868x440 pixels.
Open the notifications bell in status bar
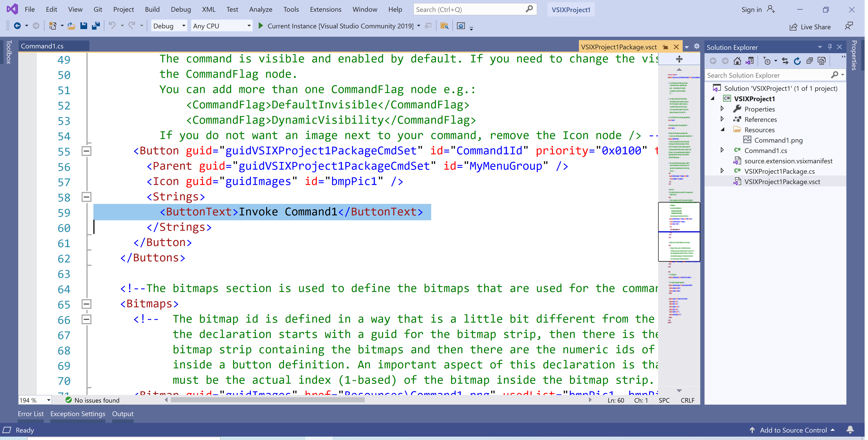(x=850, y=430)
